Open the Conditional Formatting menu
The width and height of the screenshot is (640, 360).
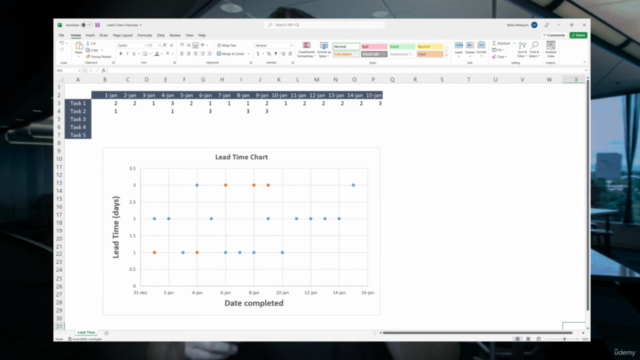(x=306, y=49)
